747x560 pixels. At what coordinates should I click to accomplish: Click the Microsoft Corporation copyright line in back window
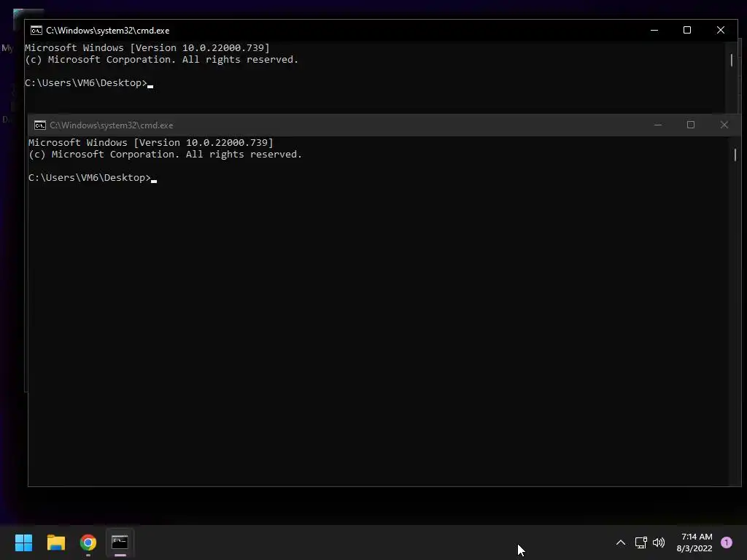(161, 60)
